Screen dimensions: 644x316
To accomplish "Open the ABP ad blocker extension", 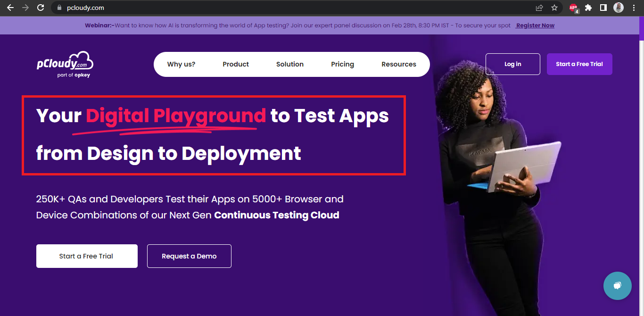I will click(573, 8).
